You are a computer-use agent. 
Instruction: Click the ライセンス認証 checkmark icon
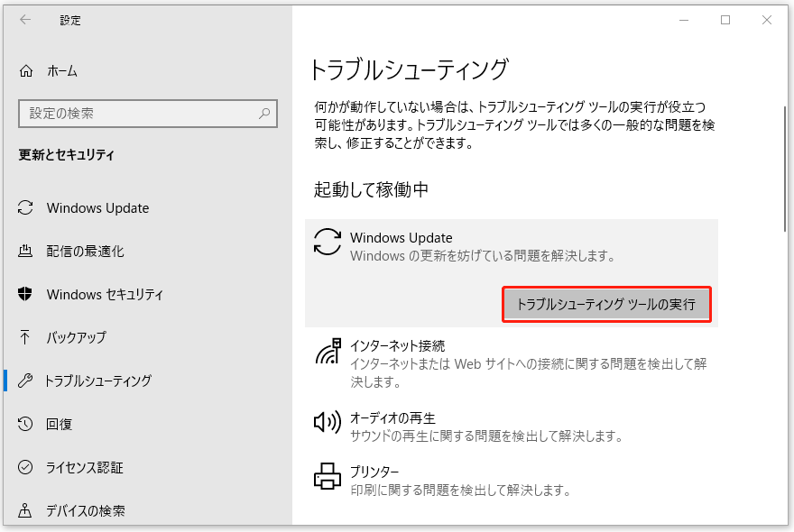pyautogui.click(x=25, y=467)
